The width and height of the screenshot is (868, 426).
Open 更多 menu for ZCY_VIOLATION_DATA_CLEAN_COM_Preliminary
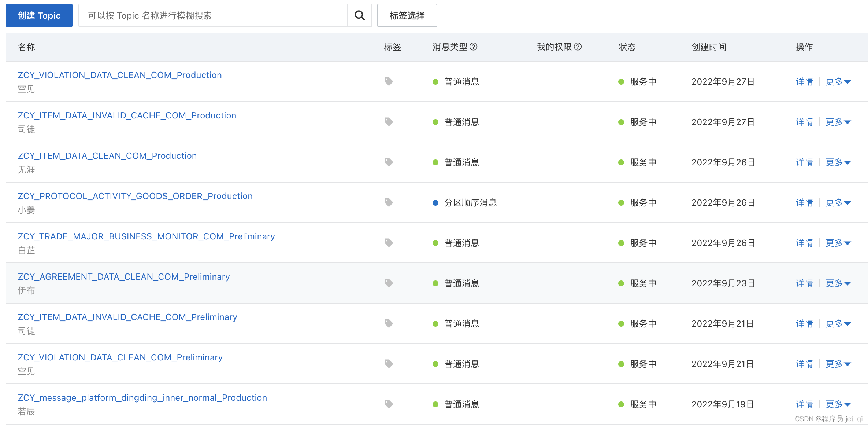tap(838, 364)
